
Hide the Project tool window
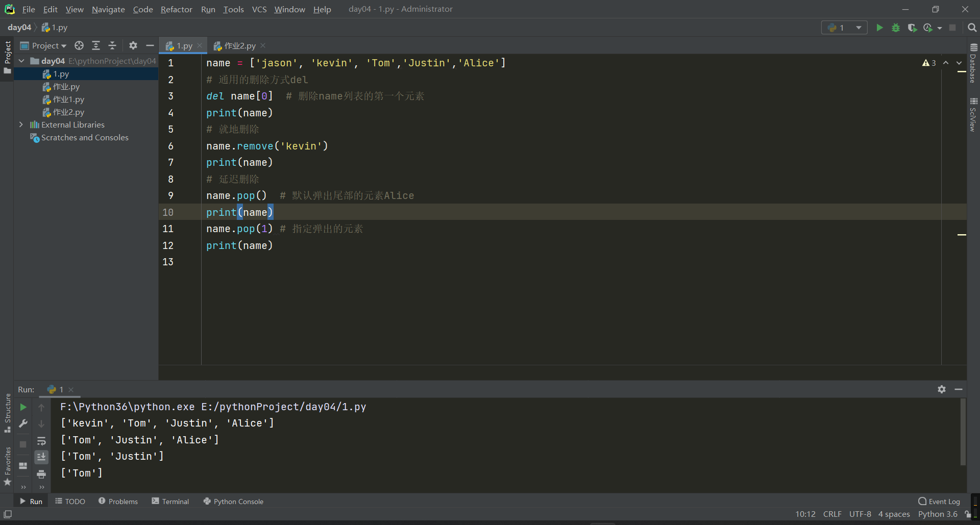point(150,45)
